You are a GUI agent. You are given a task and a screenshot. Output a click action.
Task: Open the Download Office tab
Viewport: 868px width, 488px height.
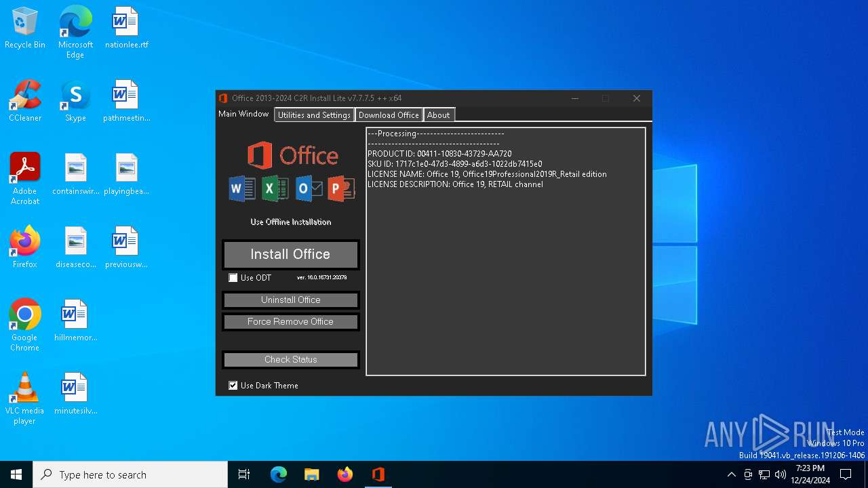pyautogui.click(x=389, y=115)
